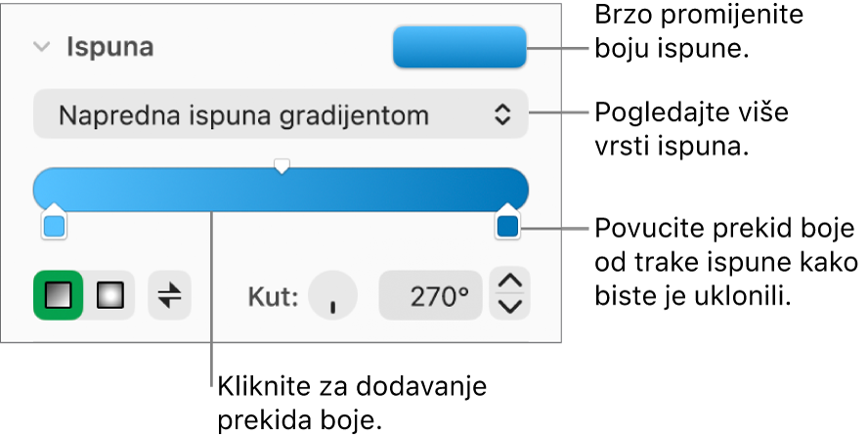Select the radial gradient type button

point(109,295)
